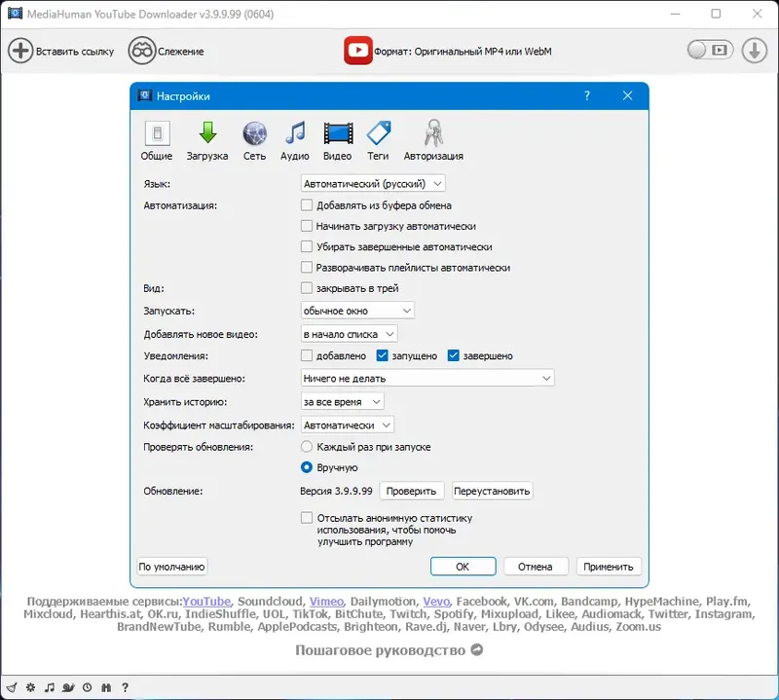Open the 'Ничего не делать' dropdown

coord(427,378)
